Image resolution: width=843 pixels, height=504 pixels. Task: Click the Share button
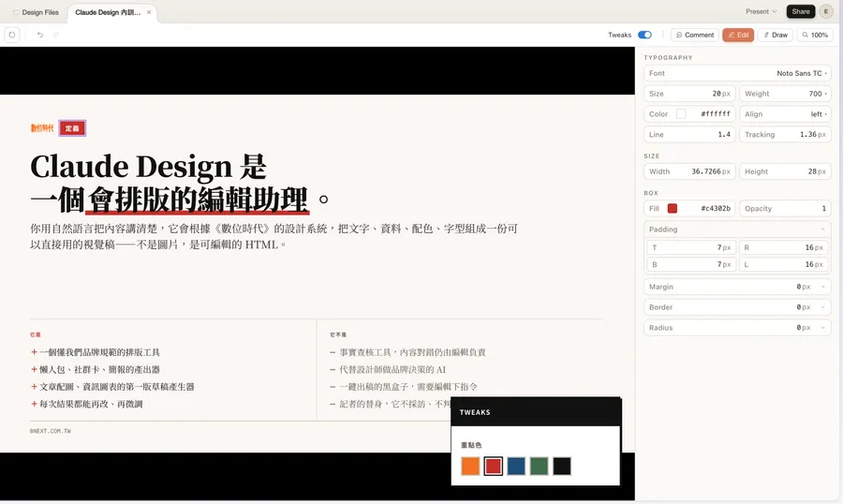(801, 11)
